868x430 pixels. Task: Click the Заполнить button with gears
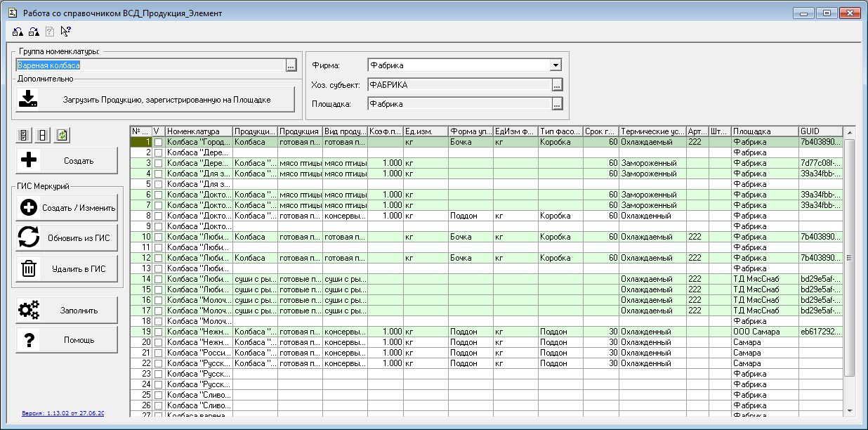coord(67,310)
